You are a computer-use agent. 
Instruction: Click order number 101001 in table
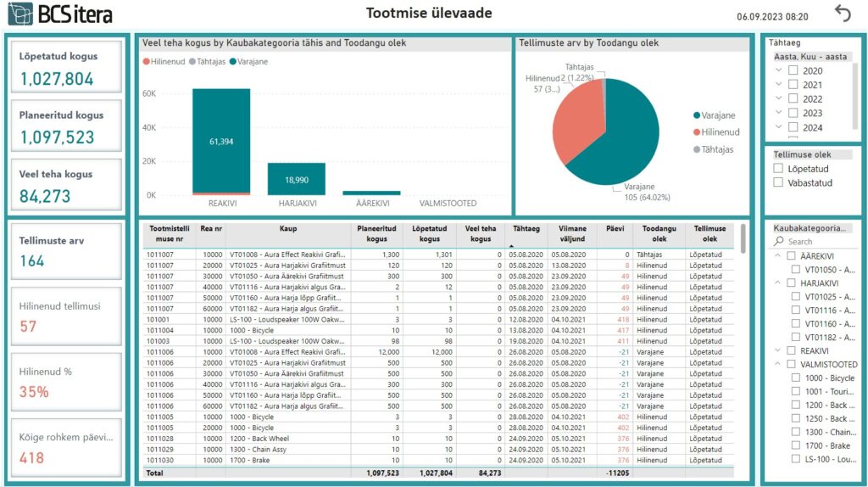pyautogui.click(x=158, y=319)
